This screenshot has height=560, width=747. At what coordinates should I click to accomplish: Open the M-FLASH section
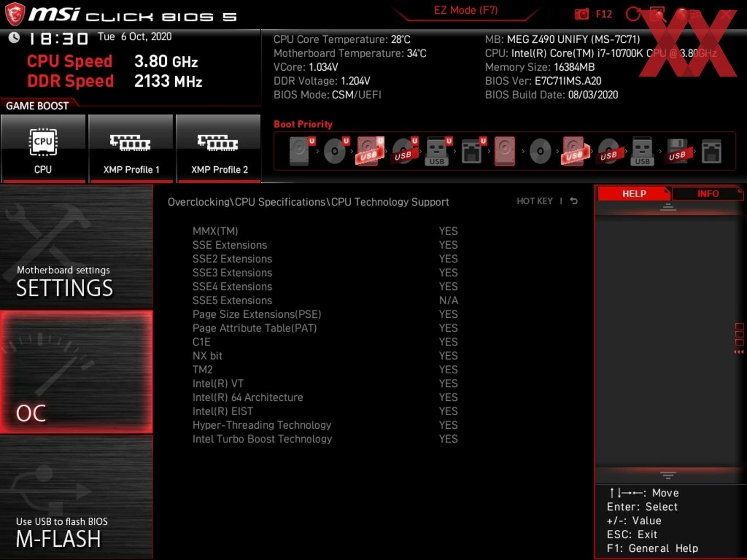click(x=76, y=497)
